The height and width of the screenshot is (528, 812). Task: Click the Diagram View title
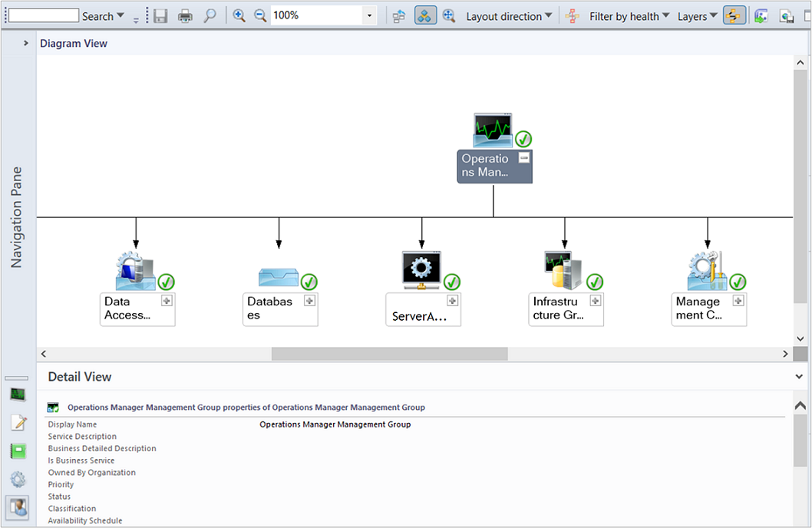click(74, 44)
